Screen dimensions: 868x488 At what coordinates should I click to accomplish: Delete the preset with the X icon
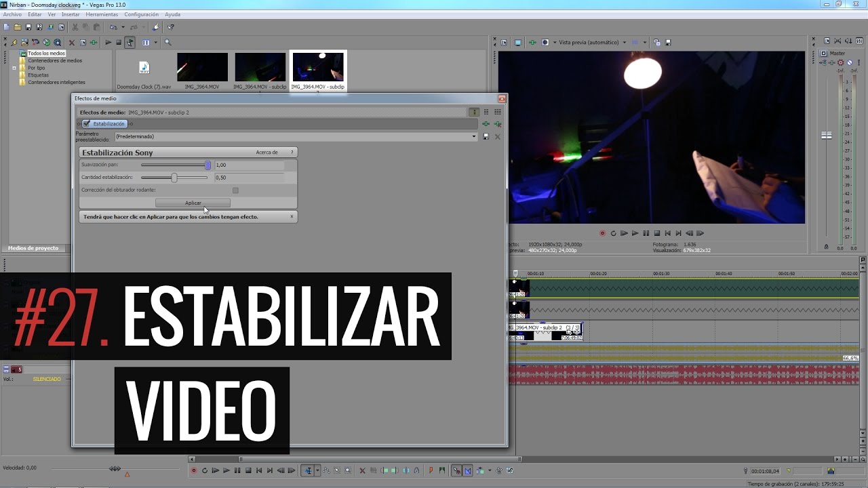coord(497,136)
